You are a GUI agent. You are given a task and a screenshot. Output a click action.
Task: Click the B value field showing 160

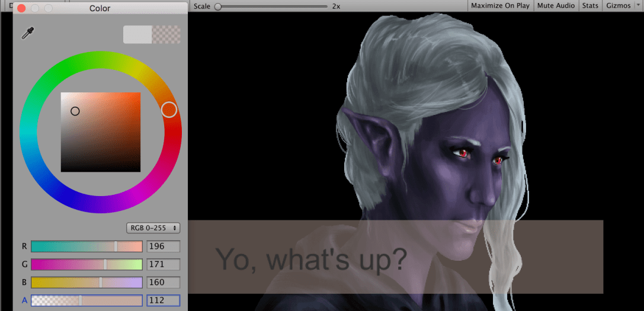click(x=163, y=283)
